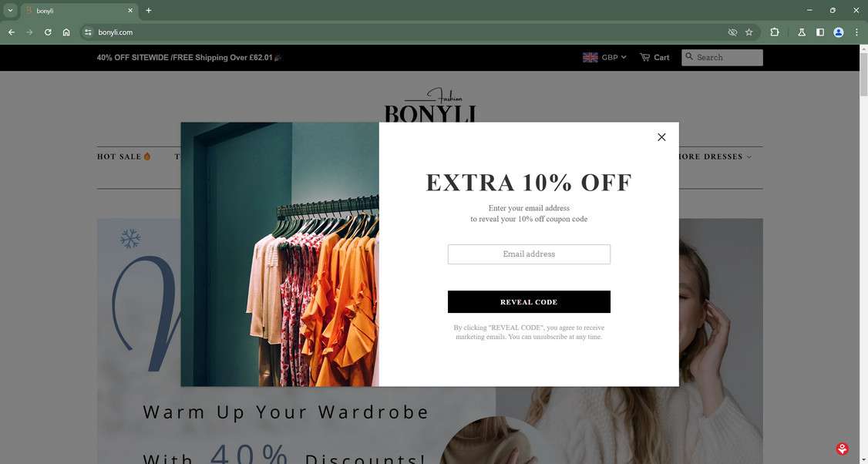Screen dimensions: 868x464
Task: Go to the browser Home icon
Action: 66,32
